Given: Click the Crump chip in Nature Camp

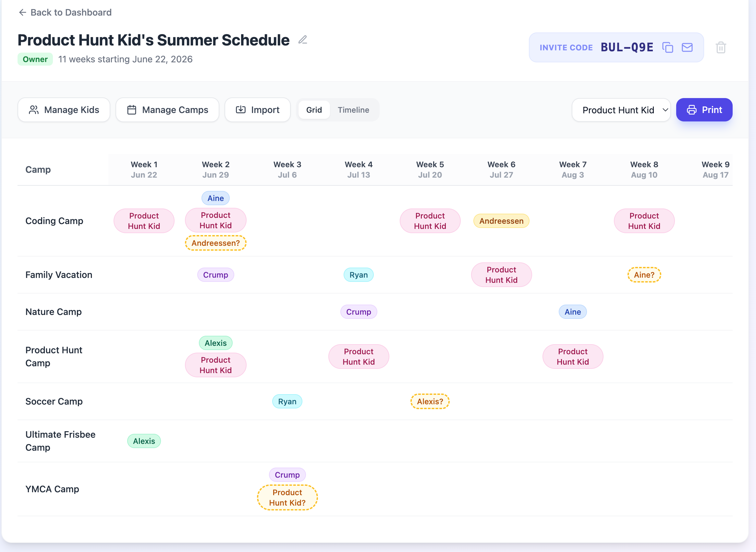Looking at the screenshot, I should 359,312.
